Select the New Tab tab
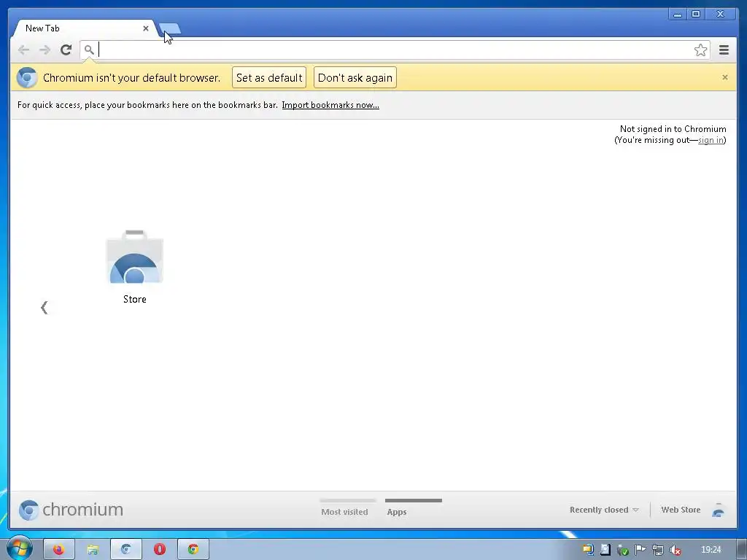747x560 pixels. click(84, 28)
